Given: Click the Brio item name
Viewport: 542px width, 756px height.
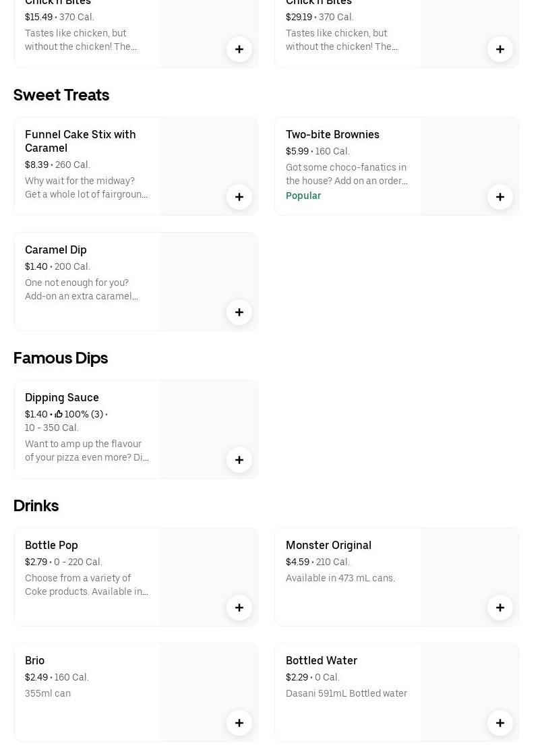Looking at the screenshot, I should click(35, 660).
